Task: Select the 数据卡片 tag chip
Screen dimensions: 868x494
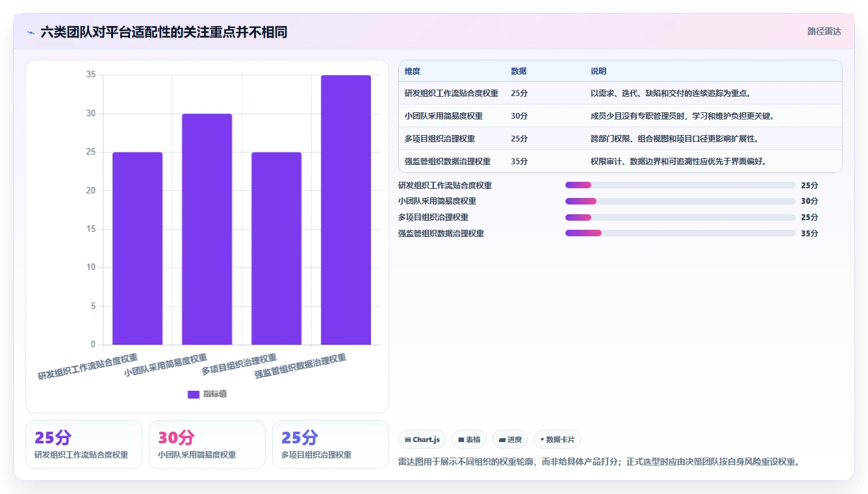Action: (557, 439)
